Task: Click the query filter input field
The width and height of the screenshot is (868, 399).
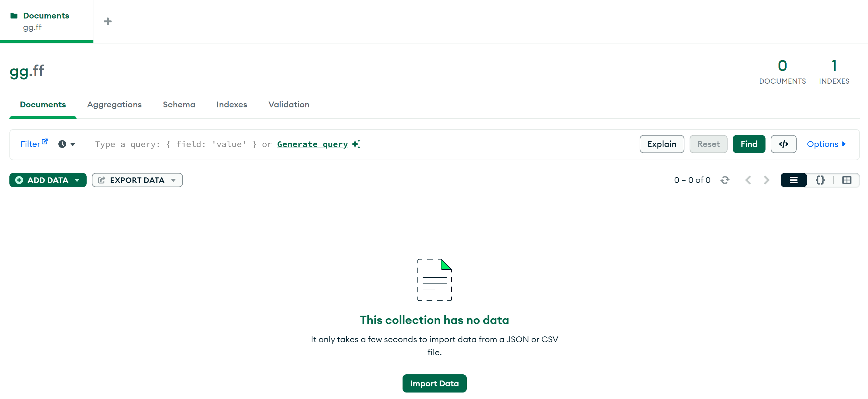Action: tap(360, 144)
